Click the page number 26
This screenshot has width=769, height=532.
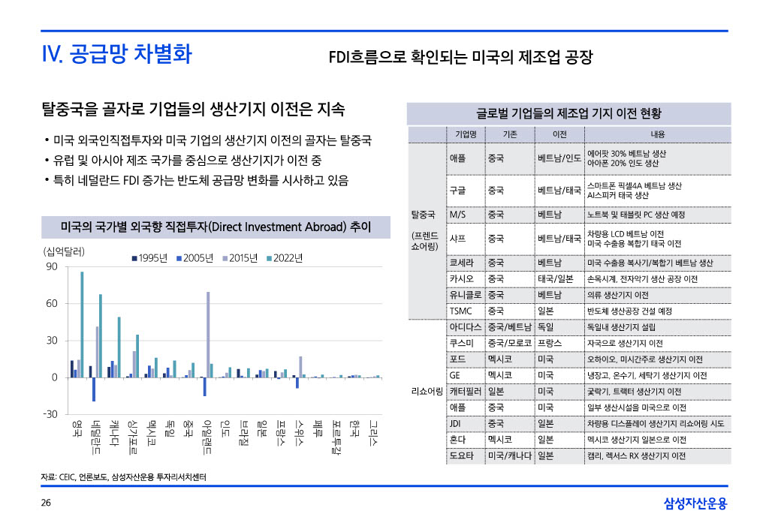[x=46, y=503]
